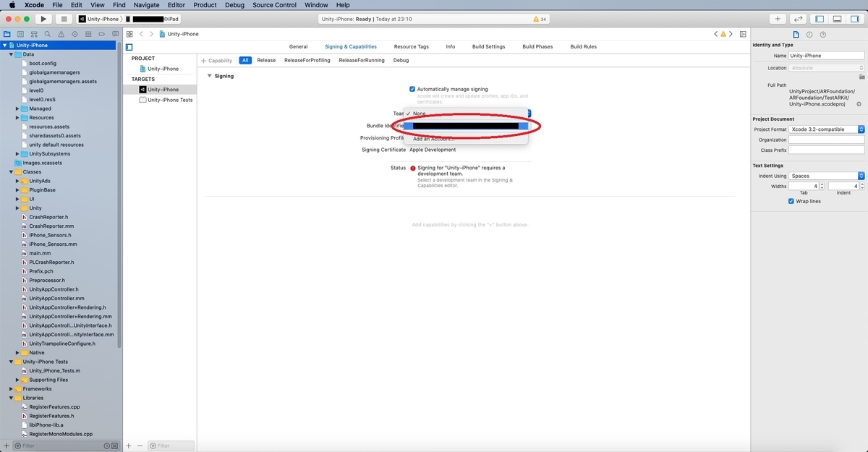Collapse the Unity-iPhone project root
This screenshot has width=868, height=452.
click(x=4, y=46)
